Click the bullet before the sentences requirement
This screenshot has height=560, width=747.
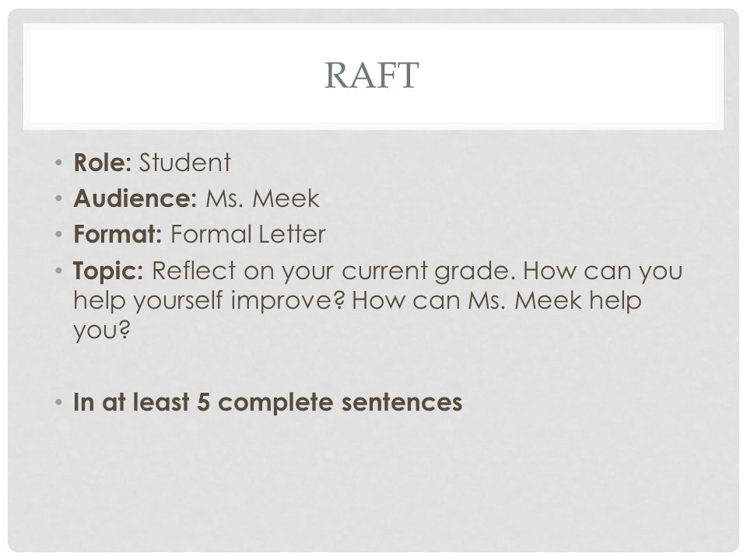(x=58, y=402)
